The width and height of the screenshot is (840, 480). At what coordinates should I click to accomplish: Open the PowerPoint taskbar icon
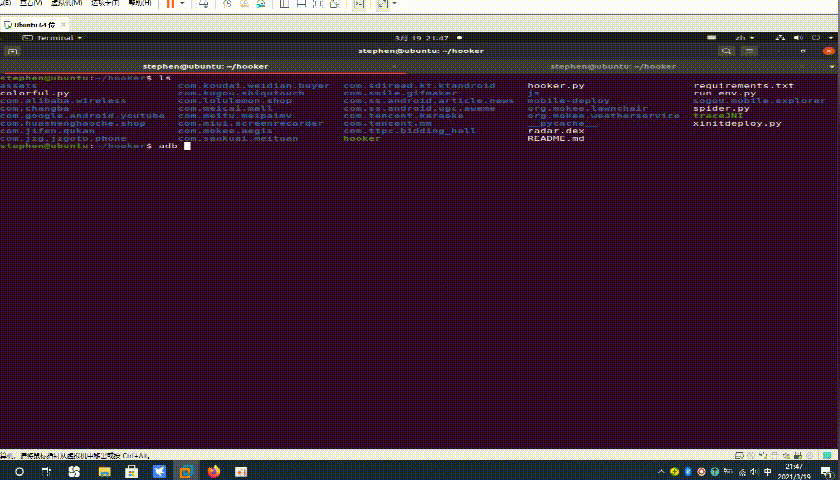tap(241, 472)
